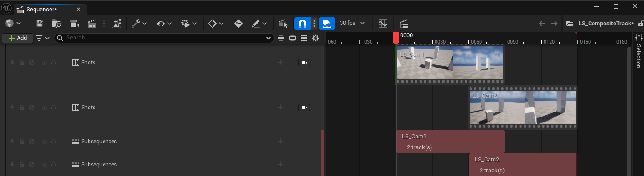Toggle the blue cursor time tool button
The image size is (644, 176).
(327, 23)
